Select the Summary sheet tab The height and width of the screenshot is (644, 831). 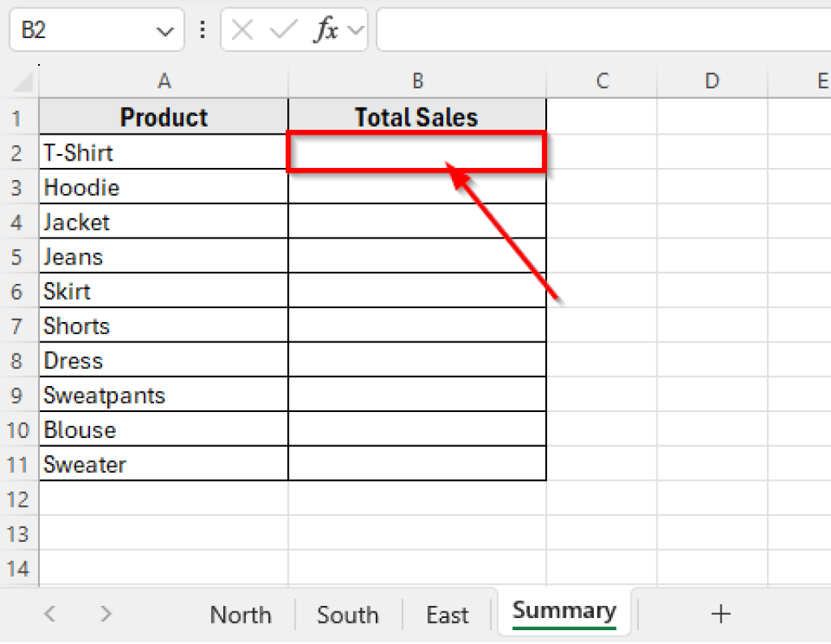(564, 611)
